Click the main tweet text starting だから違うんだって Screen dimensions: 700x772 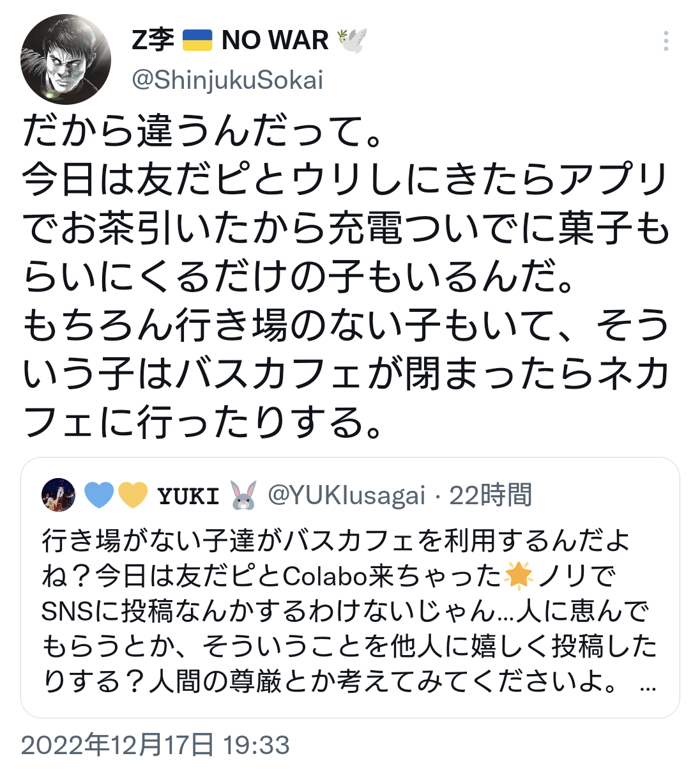click(346, 277)
